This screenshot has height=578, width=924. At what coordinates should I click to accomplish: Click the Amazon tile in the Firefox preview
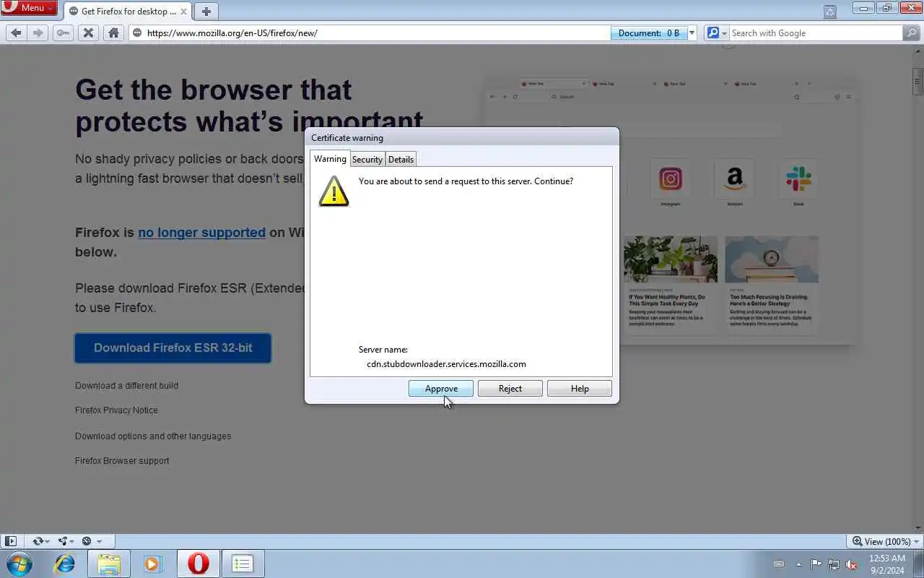pos(734,179)
